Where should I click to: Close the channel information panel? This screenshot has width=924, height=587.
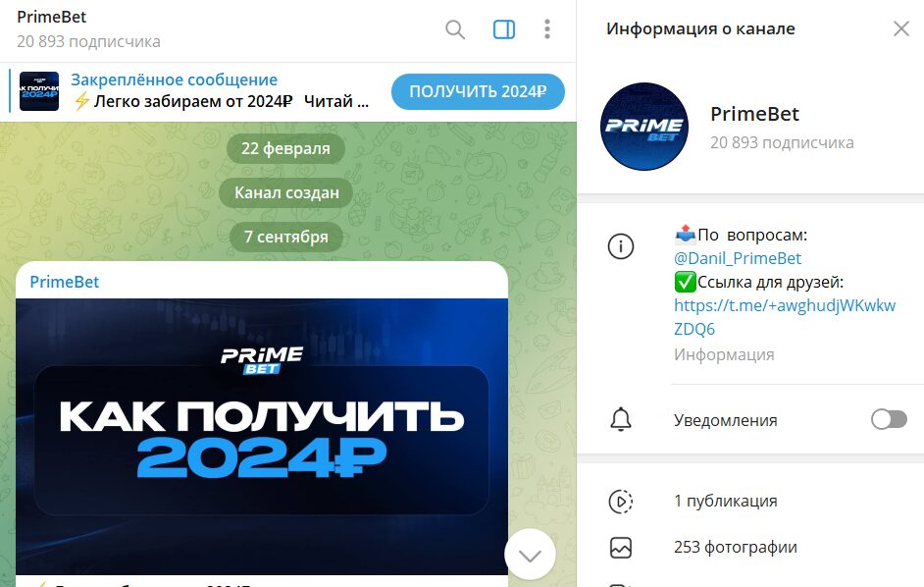pyautogui.click(x=901, y=28)
